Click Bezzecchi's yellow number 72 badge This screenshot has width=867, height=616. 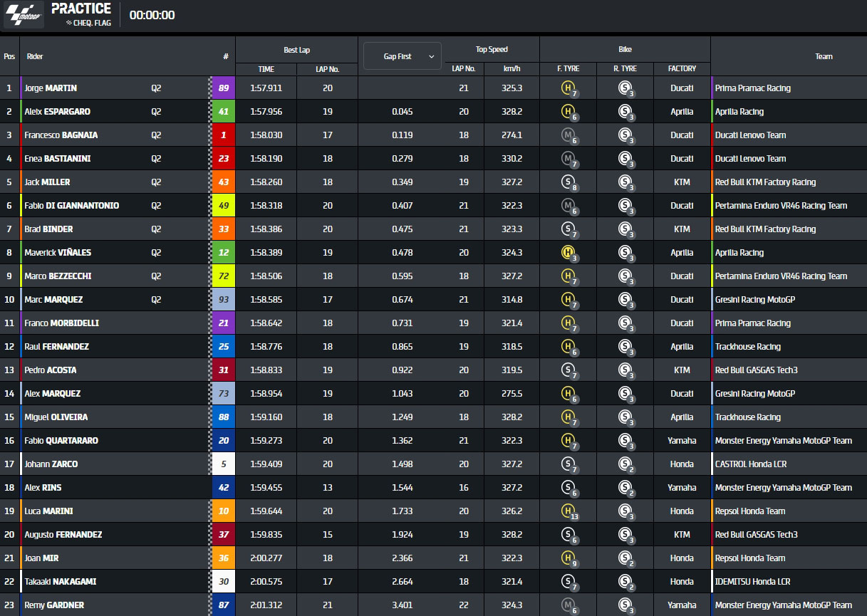click(x=224, y=276)
